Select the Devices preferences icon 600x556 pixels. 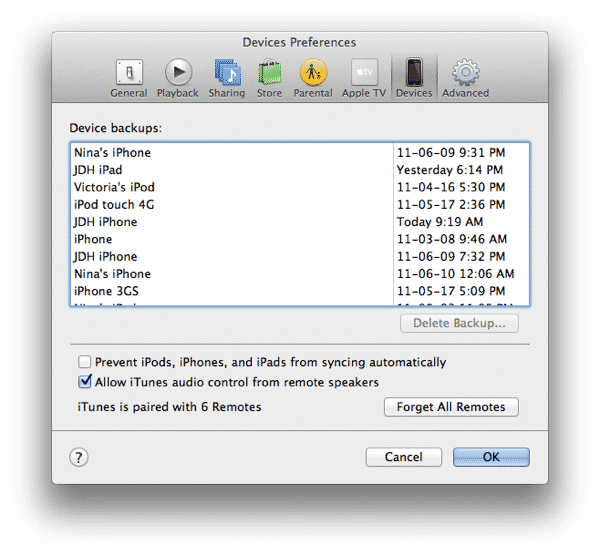pos(413,76)
